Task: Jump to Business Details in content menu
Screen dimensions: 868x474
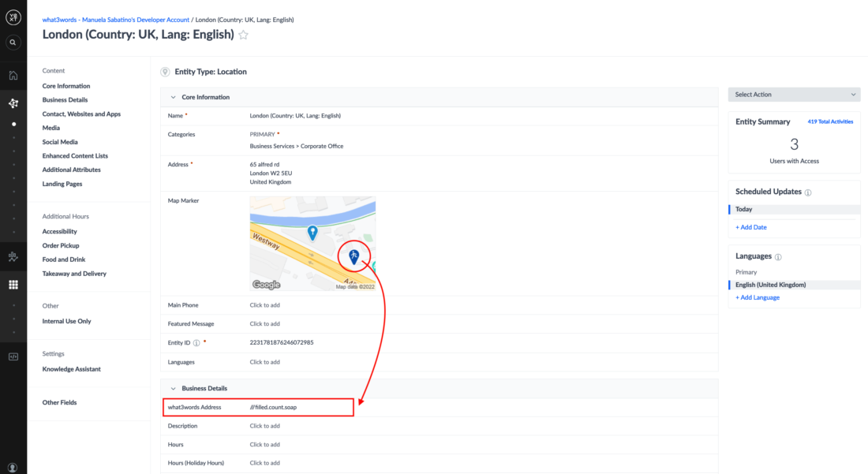Action: (x=65, y=100)
